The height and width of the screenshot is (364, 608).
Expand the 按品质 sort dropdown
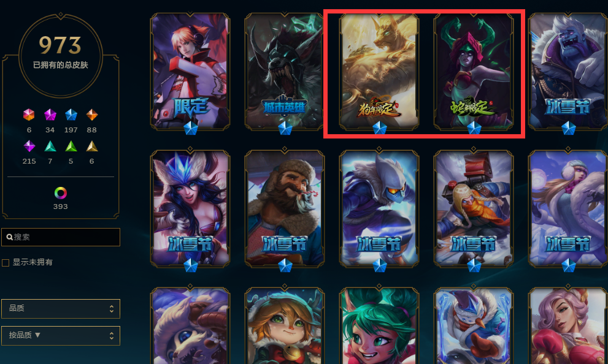[61, 335]
